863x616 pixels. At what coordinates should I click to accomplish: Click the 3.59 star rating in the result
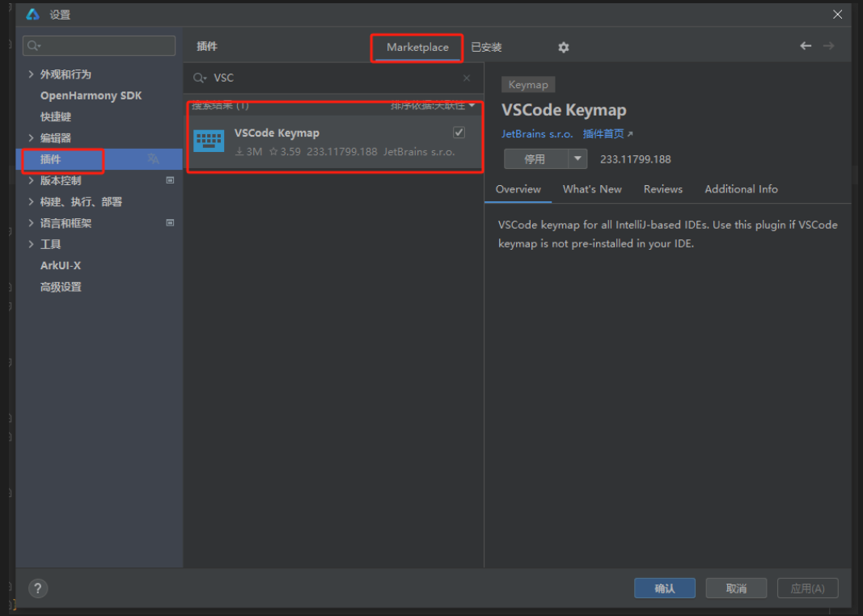pyautogui.click(x=285, y=152)
